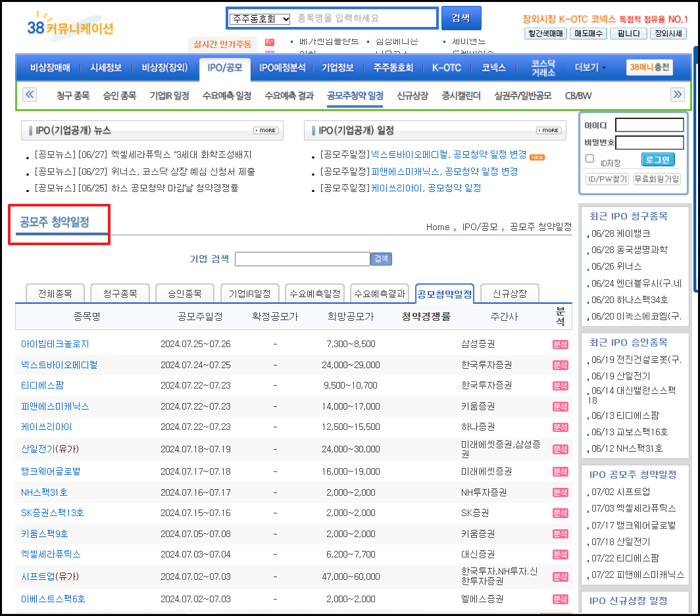
Task: Open the 시세정보 main menu
Action: click(106, 67)
